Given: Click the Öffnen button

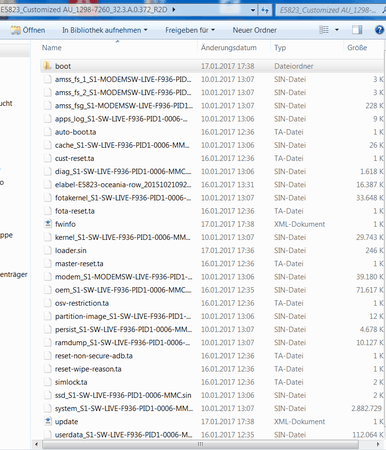Looking at the screenshot, I should tap(28, 30).
